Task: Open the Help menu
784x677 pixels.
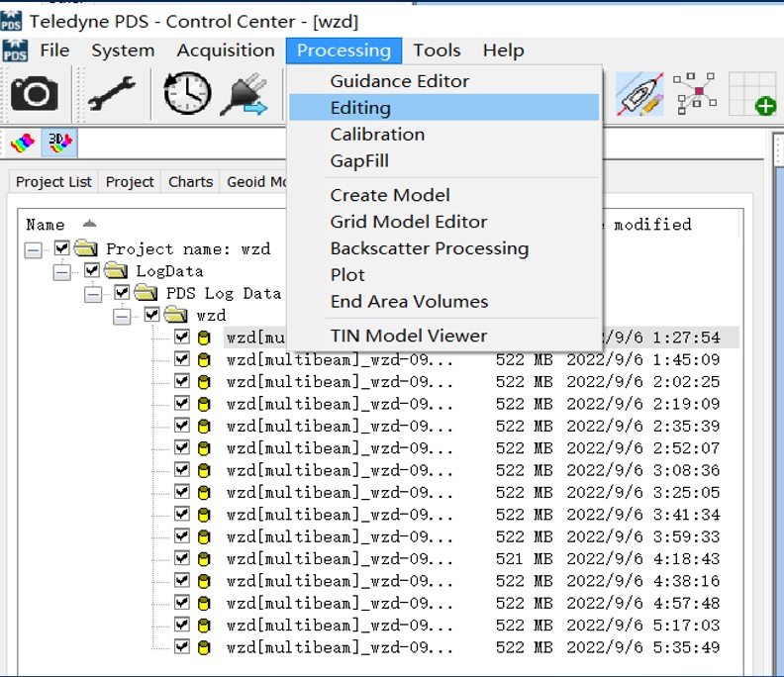Action: (x=504, y=50)
